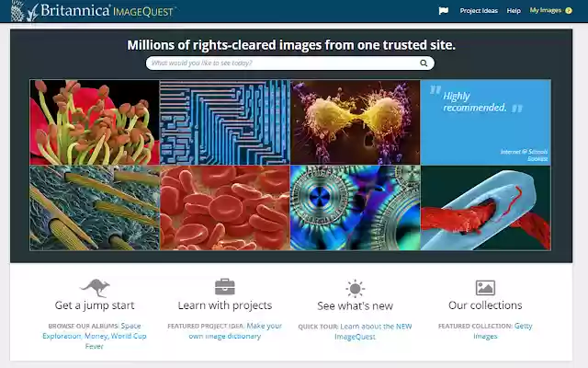Click the Britannica ImageQuest logo

[93, 11]
